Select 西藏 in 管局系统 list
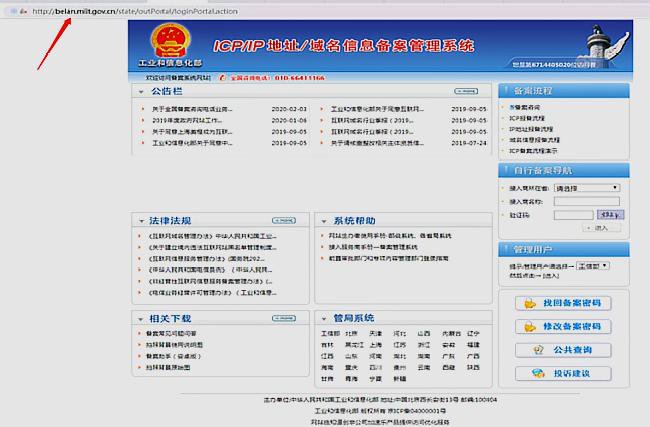650x427 pixels. (449, 367)
